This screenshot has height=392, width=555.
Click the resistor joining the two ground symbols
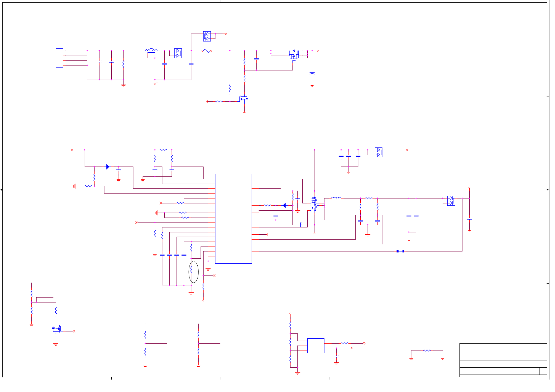click(427, 351)
